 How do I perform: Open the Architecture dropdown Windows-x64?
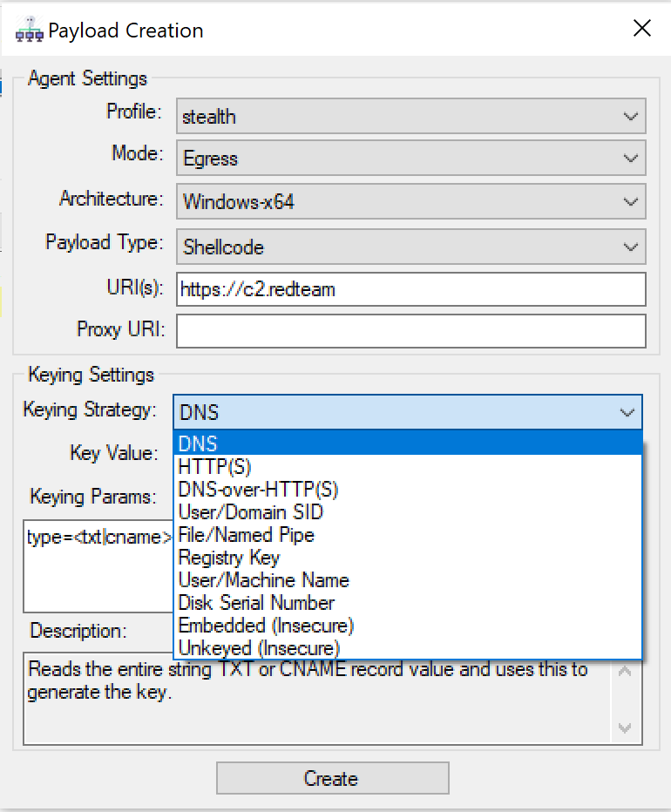click(x=410, y=202)
